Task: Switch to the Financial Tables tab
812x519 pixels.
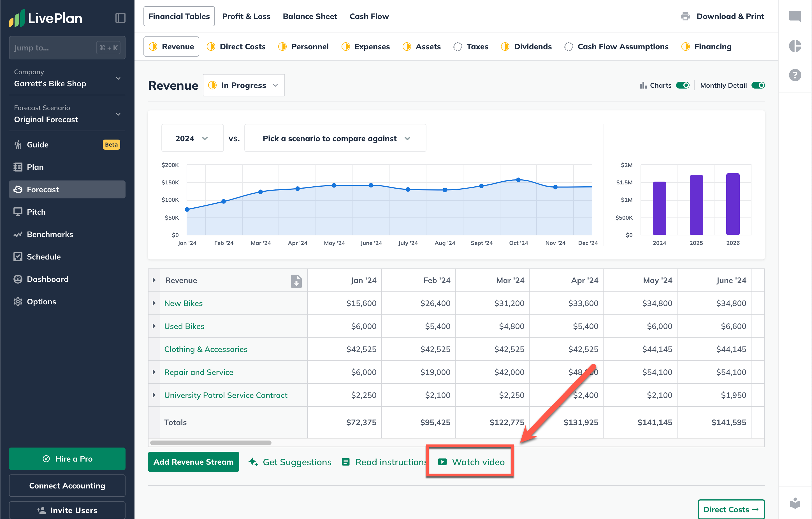Action: pyautogui.click(x=179, y=16)
